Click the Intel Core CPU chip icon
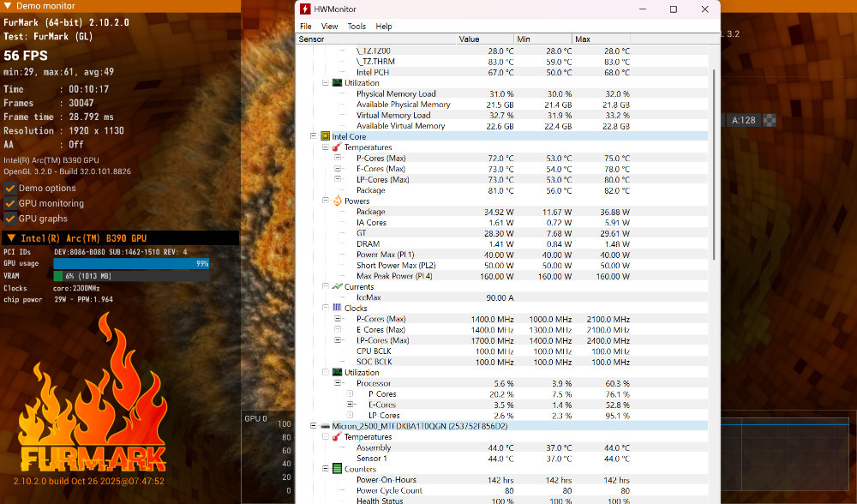 (325, 136)
